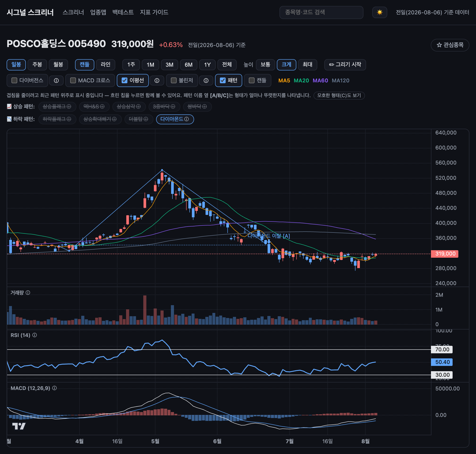This screenshot has height=454, width=476.
Task: Click the red 319,000 price label on axis
Action: click(x=445, y=254)
